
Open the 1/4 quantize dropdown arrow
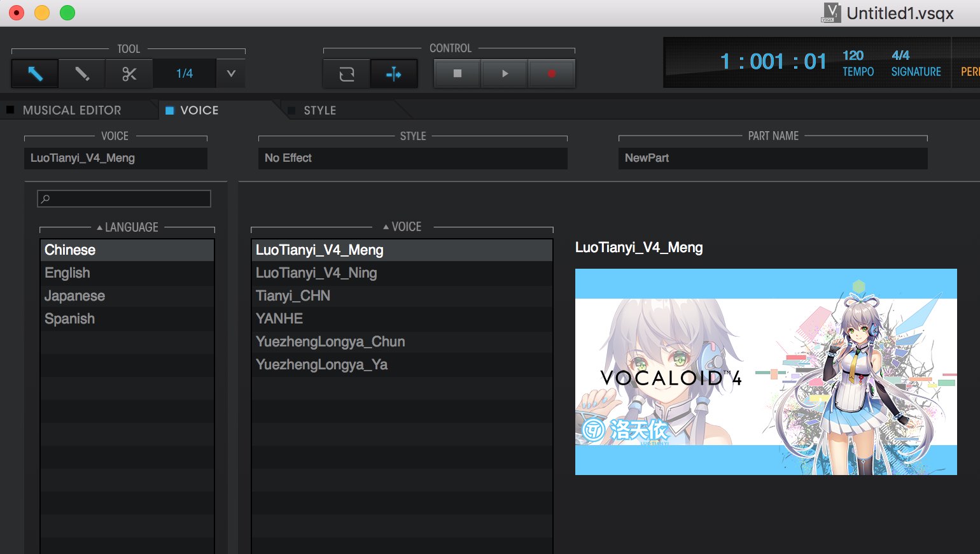(231, 74)
